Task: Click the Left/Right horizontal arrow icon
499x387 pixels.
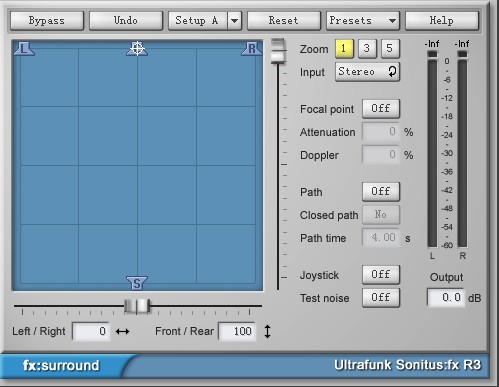Action: pos(122,332)
